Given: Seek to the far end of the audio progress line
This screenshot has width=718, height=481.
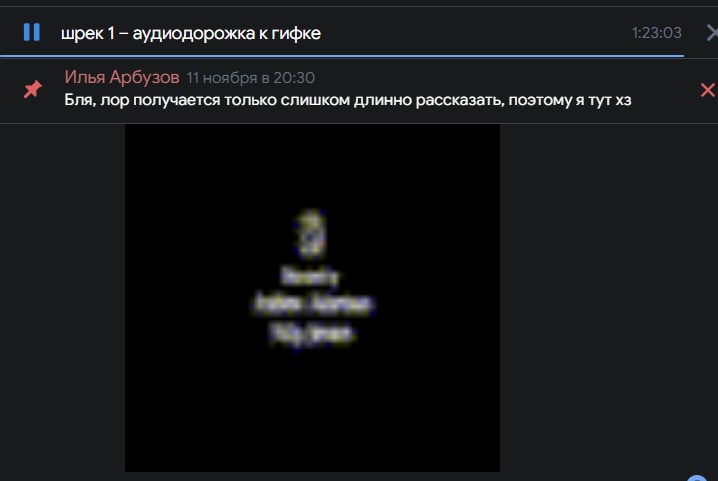Looking at the screenshot, I should tap(682, 56).
